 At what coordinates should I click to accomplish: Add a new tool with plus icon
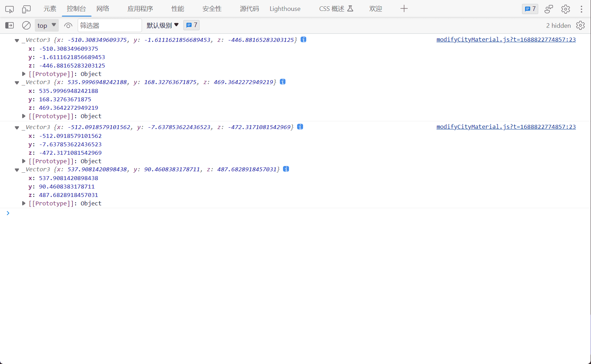tap(404, 9)
